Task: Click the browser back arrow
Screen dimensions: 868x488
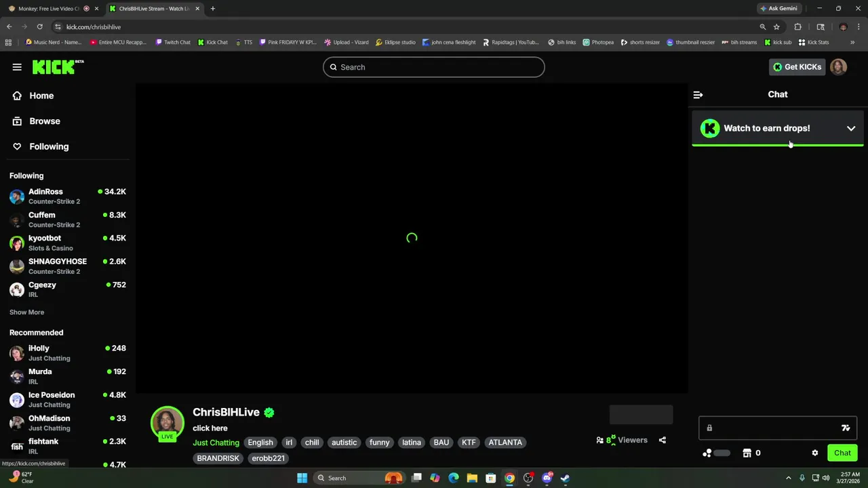Action: point(9,26)
